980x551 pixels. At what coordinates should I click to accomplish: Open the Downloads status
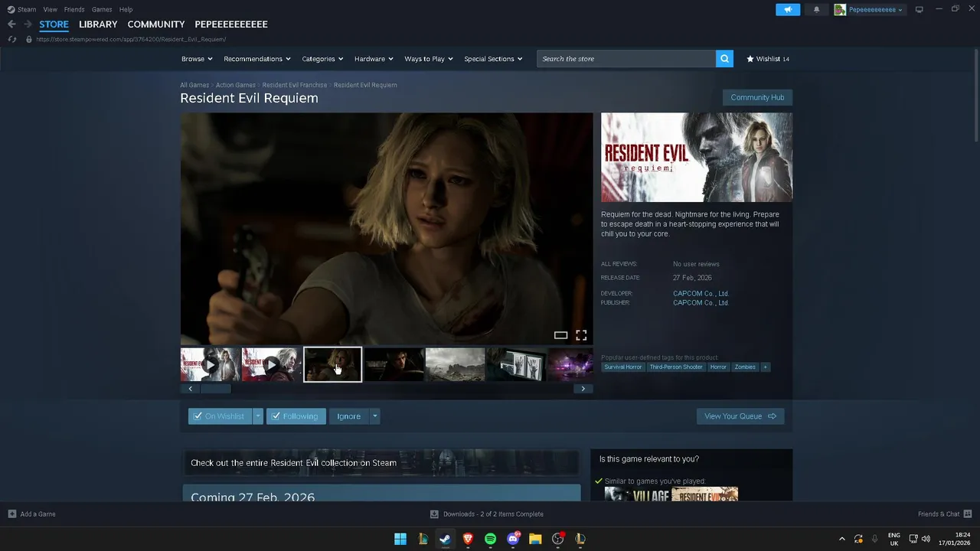click(x=487, y=514)
